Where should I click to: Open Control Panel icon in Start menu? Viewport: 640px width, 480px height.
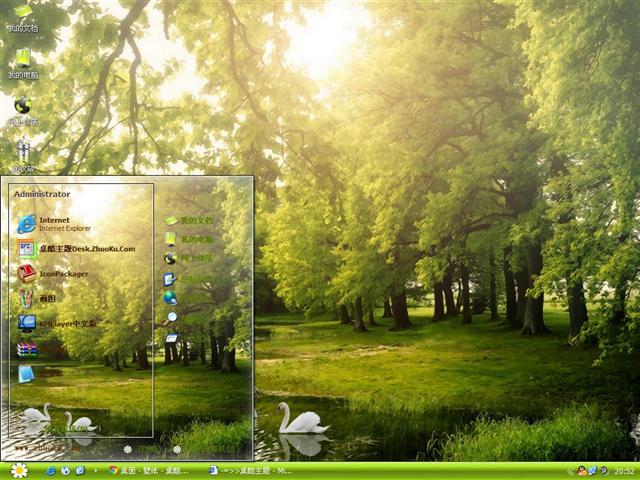tap(170, 279)
